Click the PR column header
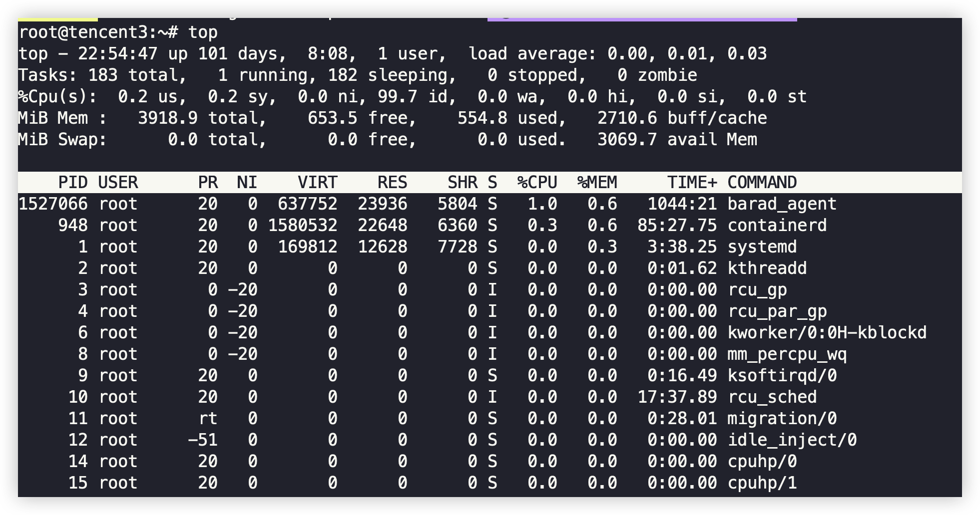 (208, 183)
